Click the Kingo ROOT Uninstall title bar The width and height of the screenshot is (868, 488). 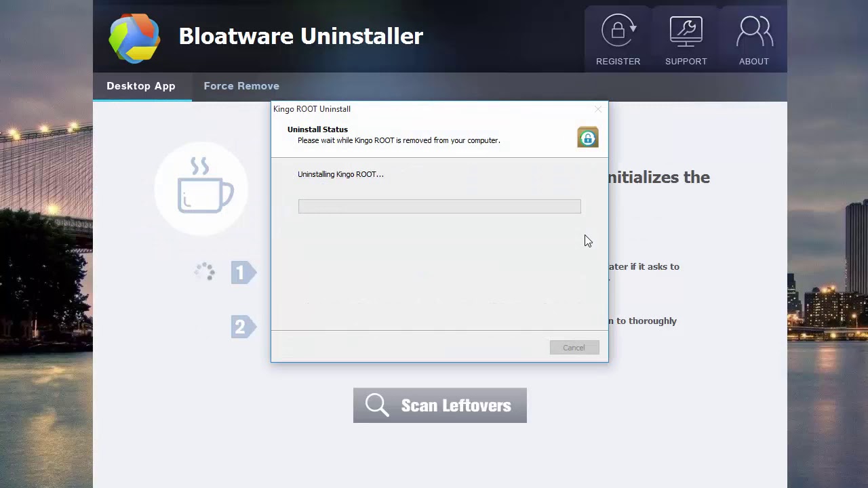click(x=439, y=109)
